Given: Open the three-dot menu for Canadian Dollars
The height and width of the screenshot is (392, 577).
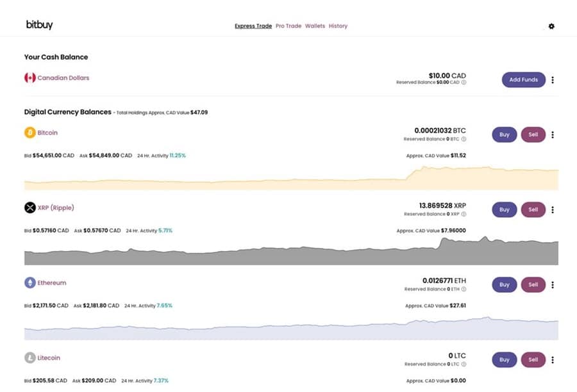Looking at the screenshot, I should click(553, 80).
